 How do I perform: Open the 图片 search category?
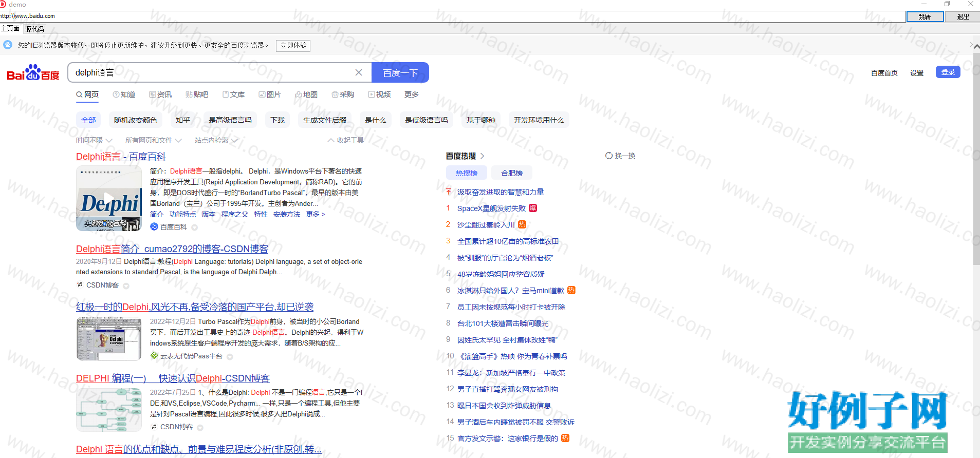[x=270, y=94]
